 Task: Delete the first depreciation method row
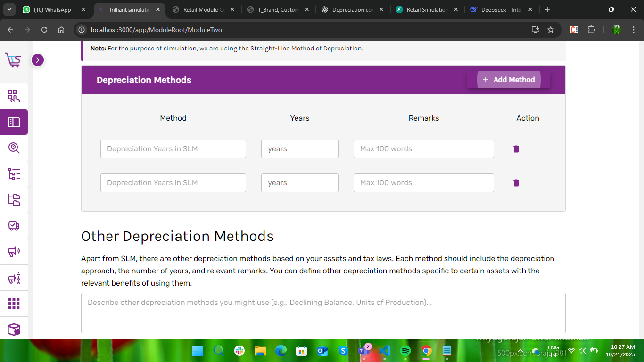[516, 149]
